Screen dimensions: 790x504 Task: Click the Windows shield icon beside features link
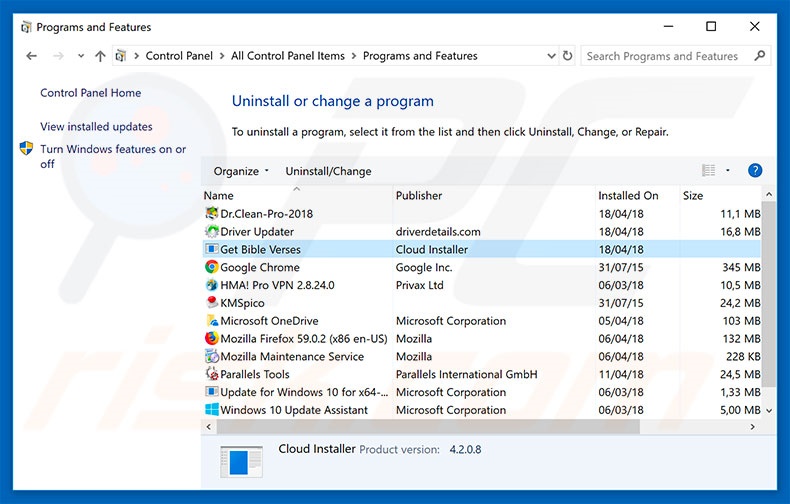pos(26,148)
